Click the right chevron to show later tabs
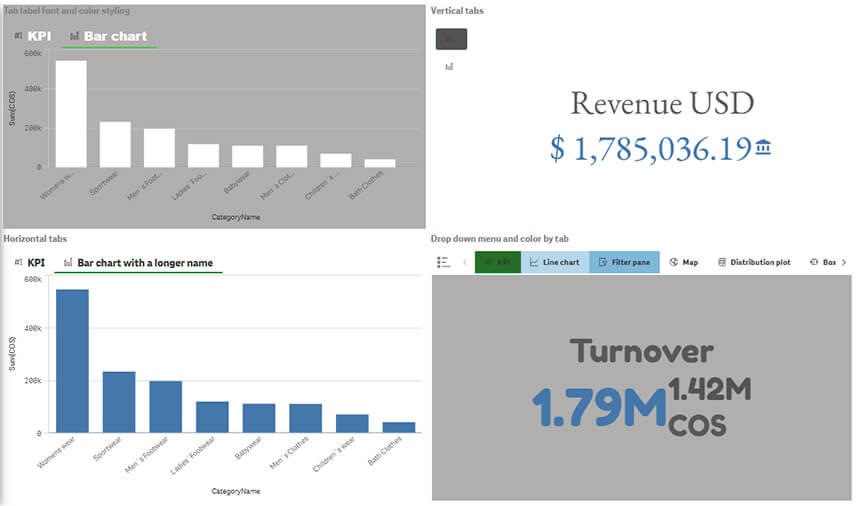857x506 pixels. pos(844,262)
